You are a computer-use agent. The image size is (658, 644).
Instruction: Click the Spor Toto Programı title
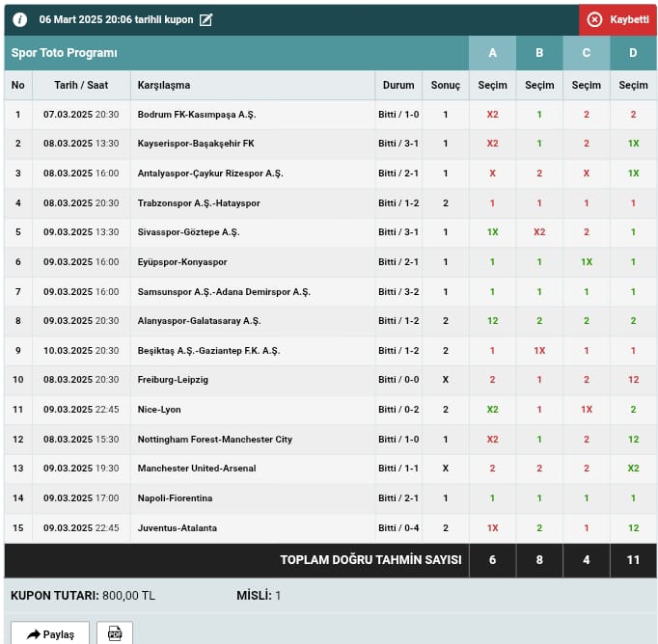tap(65, 53)
